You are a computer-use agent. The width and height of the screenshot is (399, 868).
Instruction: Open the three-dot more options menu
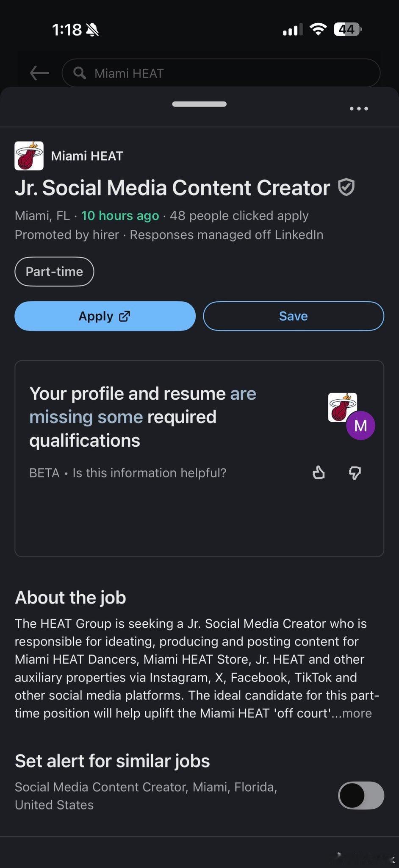(359, 108)
